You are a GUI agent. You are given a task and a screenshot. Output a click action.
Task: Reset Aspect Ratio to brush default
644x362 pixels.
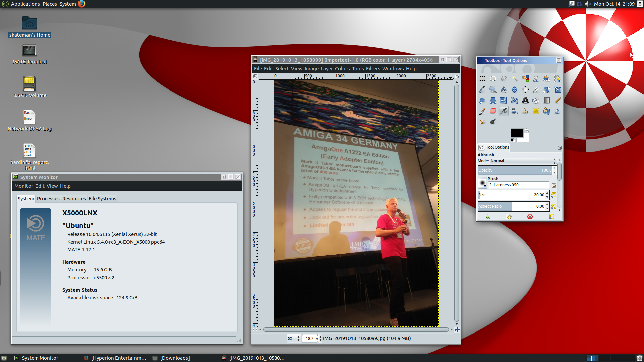(x=554, y=206)
